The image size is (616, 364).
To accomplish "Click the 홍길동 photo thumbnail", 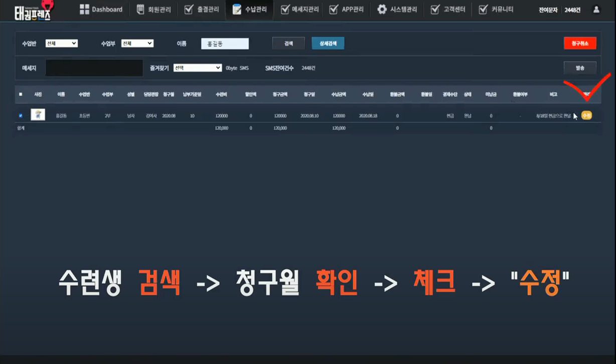I will coord(38,115).
